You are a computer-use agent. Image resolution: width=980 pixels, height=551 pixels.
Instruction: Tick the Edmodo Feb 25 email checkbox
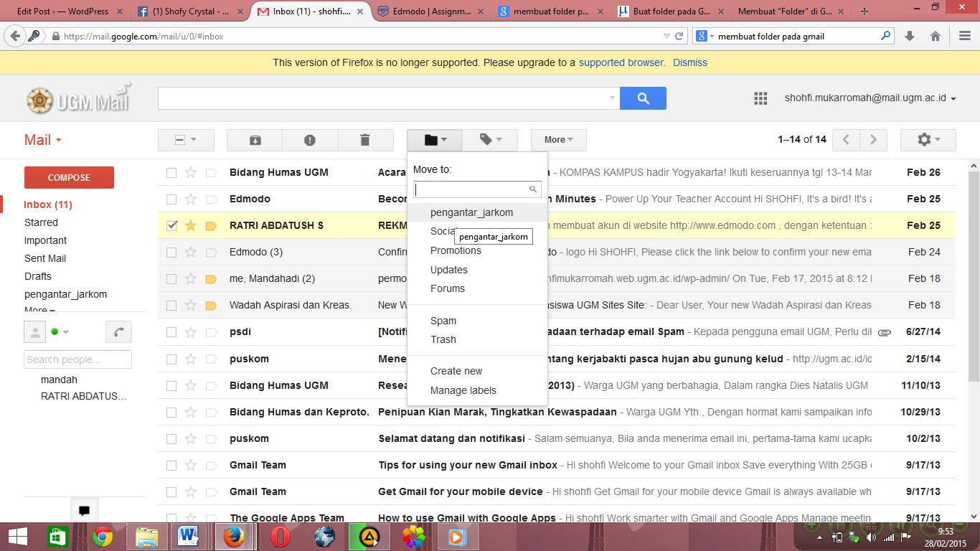pos(171,199)
